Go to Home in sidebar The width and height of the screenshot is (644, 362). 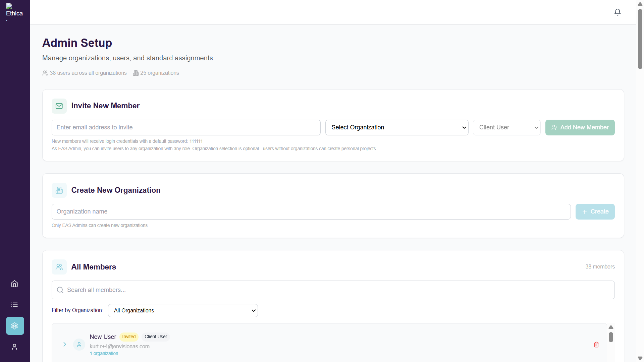(14, 284)
